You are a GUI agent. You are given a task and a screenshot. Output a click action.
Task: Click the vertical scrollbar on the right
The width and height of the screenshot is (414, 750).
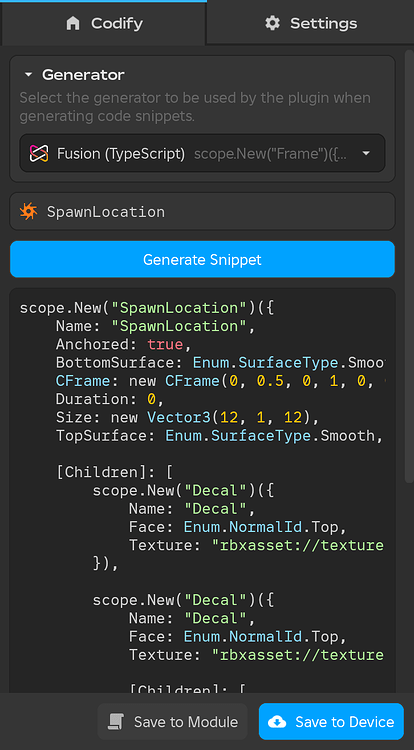pyautogui.click(x=409, y=266)
